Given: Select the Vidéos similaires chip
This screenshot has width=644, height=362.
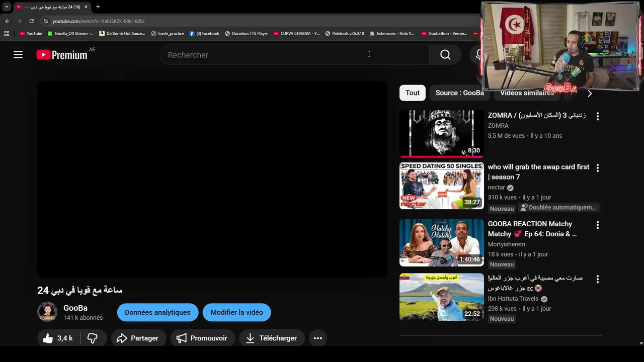Looking at the screenshot, I should pos(527,93).
